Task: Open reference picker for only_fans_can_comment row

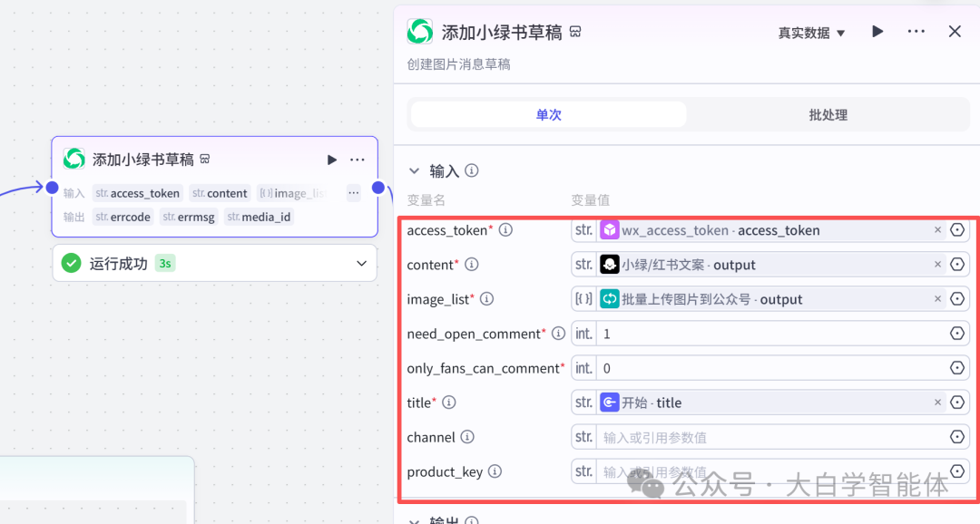Action: click(957, 368)
